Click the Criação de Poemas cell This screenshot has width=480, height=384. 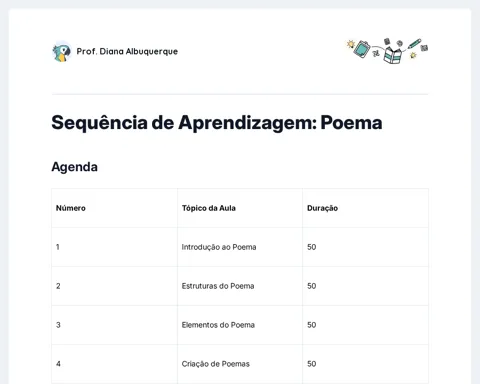coord(240,364)
